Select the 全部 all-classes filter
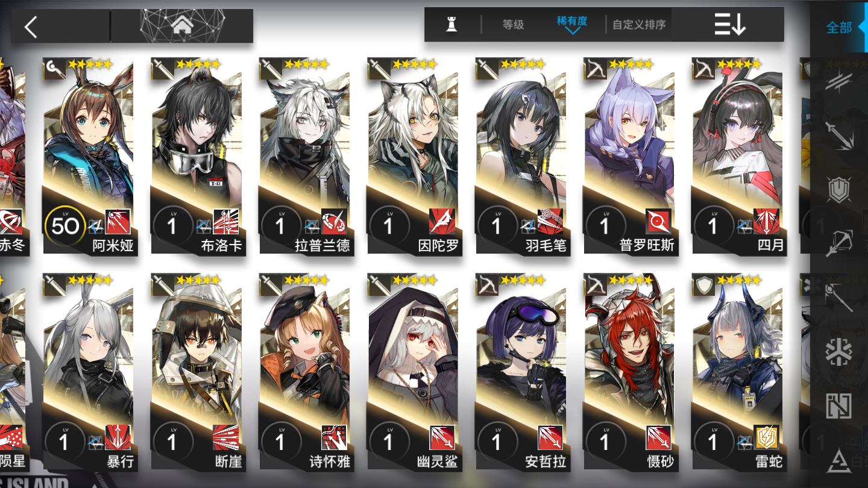Screen dimensions: 868x488 point(838,27)
